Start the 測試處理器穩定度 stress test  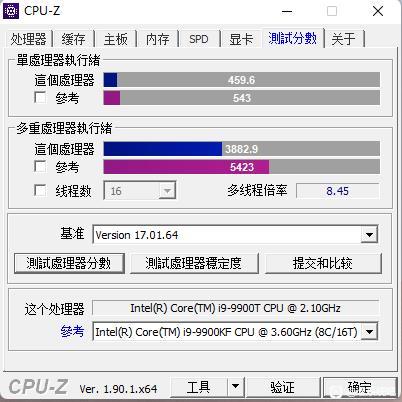click(x=194, y=263)
